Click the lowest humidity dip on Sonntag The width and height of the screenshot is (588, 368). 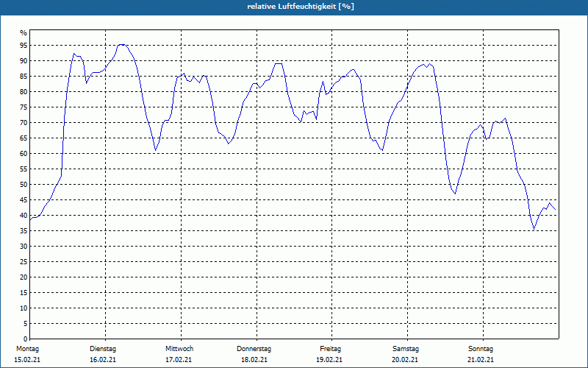[534, 229]
